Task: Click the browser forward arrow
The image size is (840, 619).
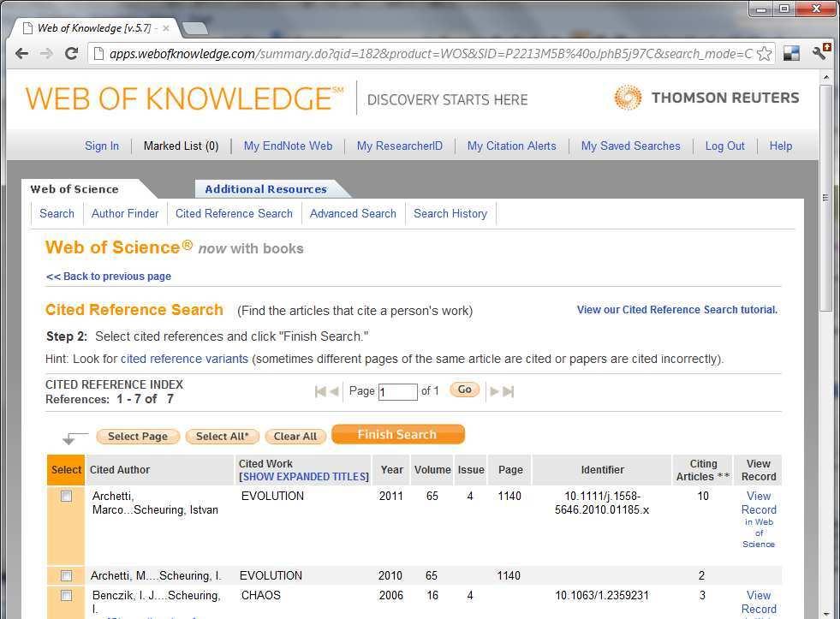Action: point(46,54)
